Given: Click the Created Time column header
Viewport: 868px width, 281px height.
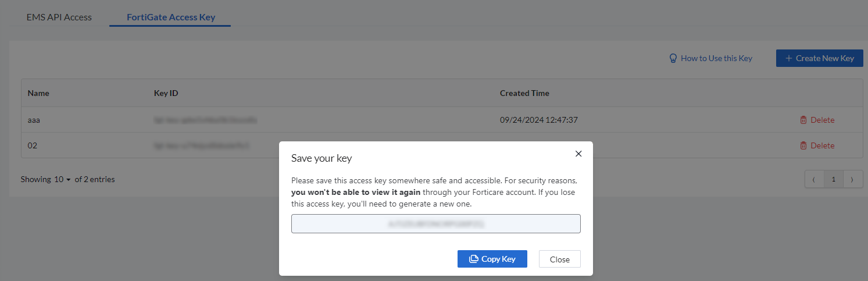Looking at the screenshot, I should (x=524, y=93).
